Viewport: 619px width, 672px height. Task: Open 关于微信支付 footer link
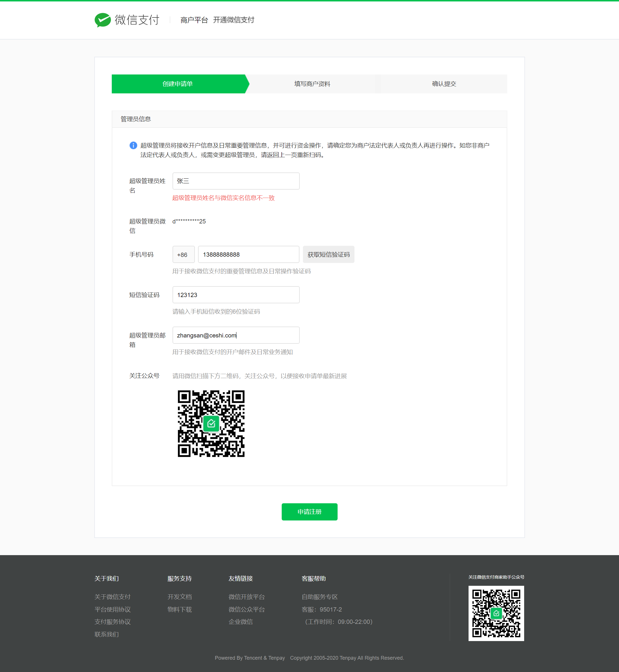[113, 597]
